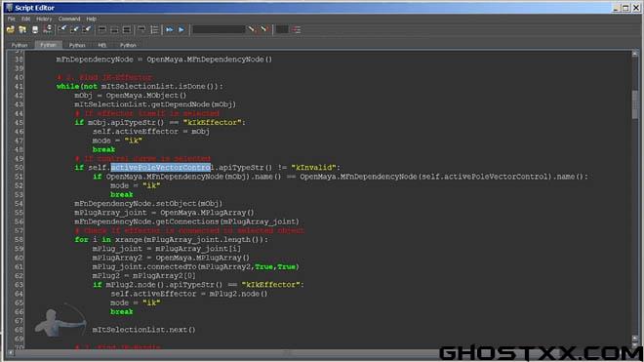
Task: Click the Go to Line icon
Action: click(297, 29)
